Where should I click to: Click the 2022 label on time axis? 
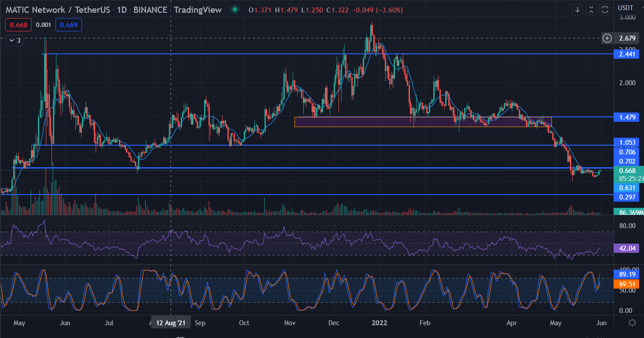click(x=380, y=323)
